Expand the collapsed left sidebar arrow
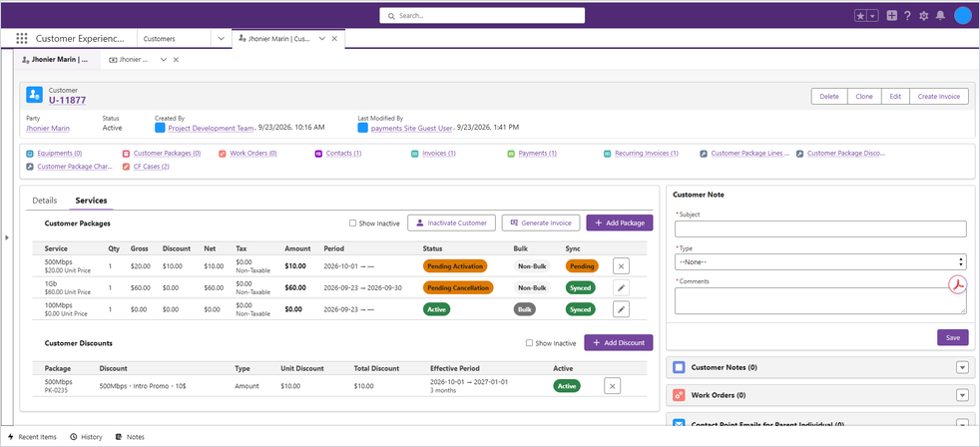Screen dimensions: 980x447 point(7,237)
